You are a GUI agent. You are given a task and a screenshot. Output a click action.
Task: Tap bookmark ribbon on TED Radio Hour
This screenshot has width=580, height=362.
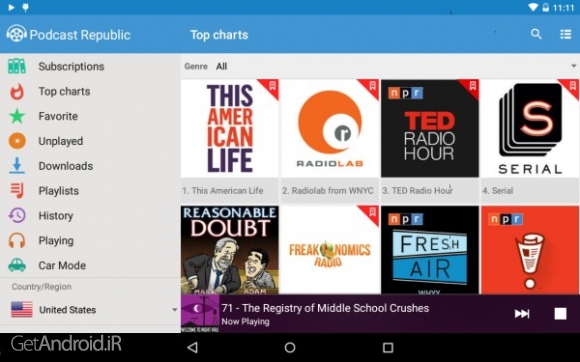point(472,86)
